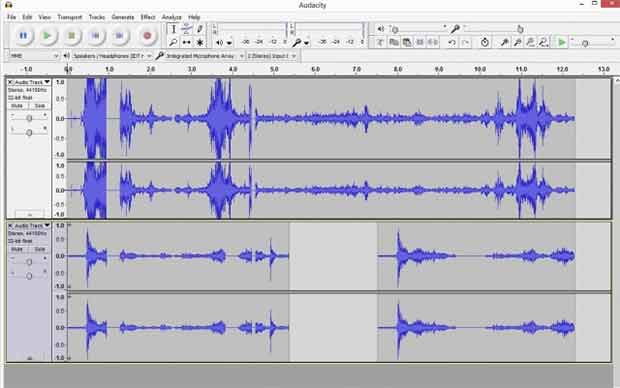Stop playback with the Stop button
Screen dimensions: 620x388
point(72,36)
